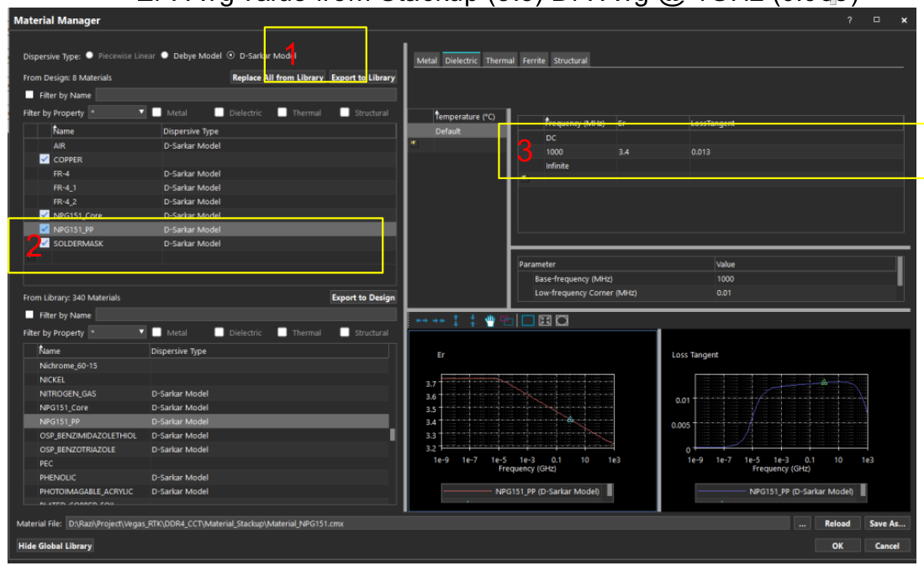Screen dimensions: 924x571
Task: Click the help question mark in title bar
Action: (849, 20)
